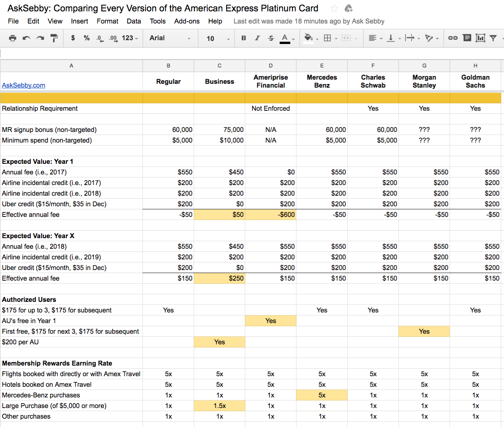Select the highlighted -$600 cell
This screenshot has width=504, height=427.
click(x=271, y=215)
